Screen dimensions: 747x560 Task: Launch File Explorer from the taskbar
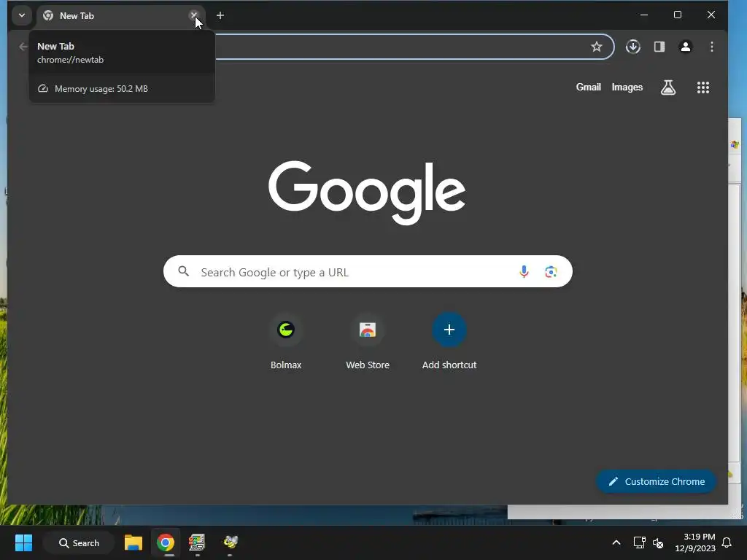[x=133, y=542]
